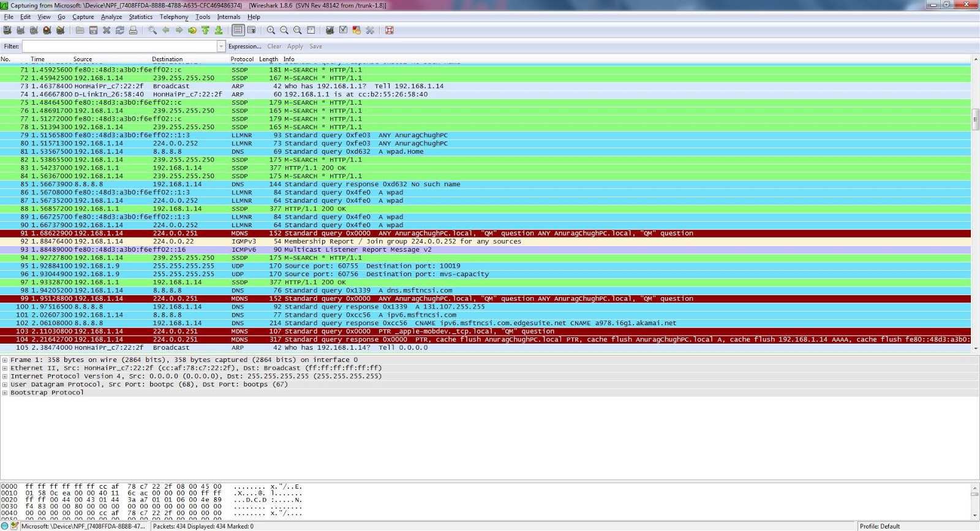Toggle packet list colorization
This screenshot has width=980, height=531.
click(x=238, y=30)
